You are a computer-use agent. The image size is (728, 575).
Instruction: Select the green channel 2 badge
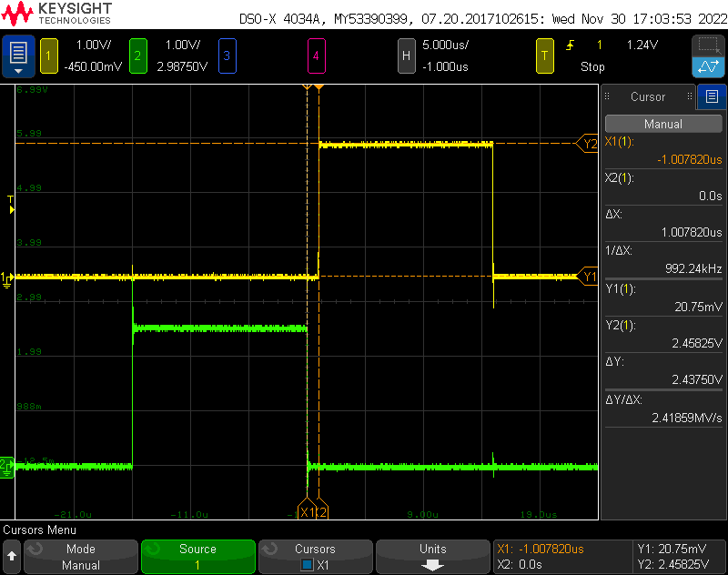coord(138,56)
